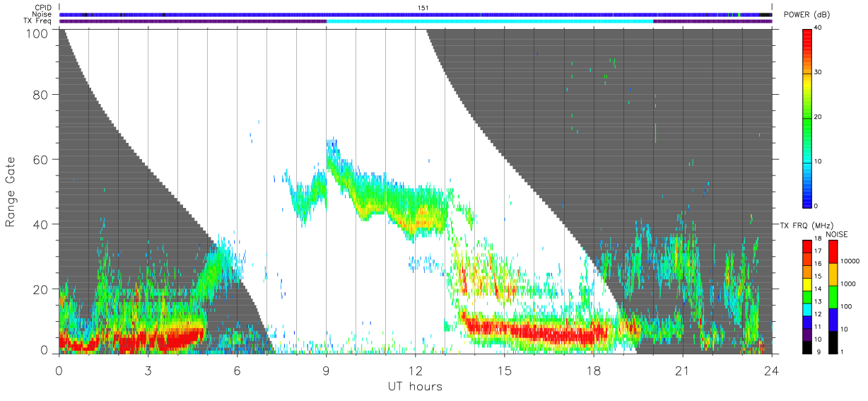Click the Range Gate axis title
Image resolution: width=868 pixels, height=401 pixels.
click(x=11, y=192)
